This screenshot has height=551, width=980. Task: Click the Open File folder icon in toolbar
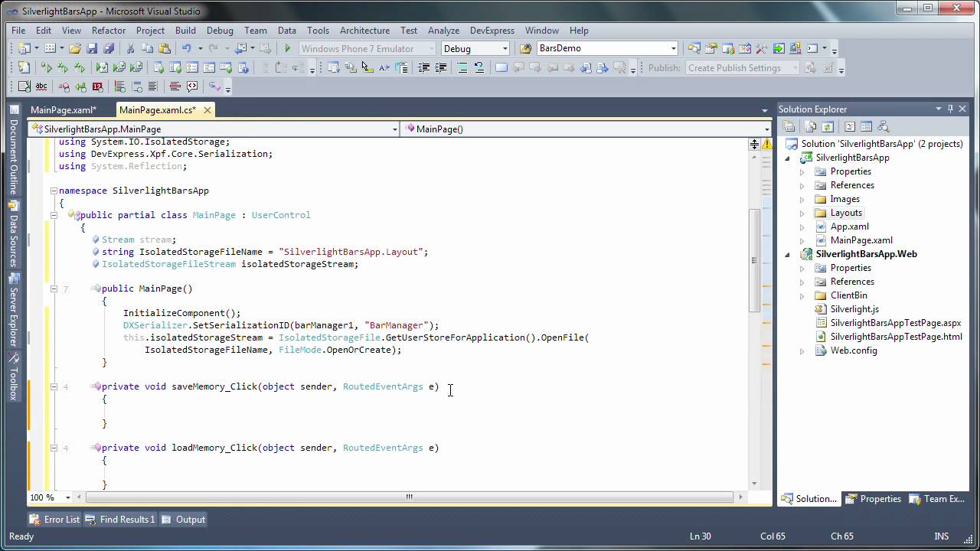point(75,48)
